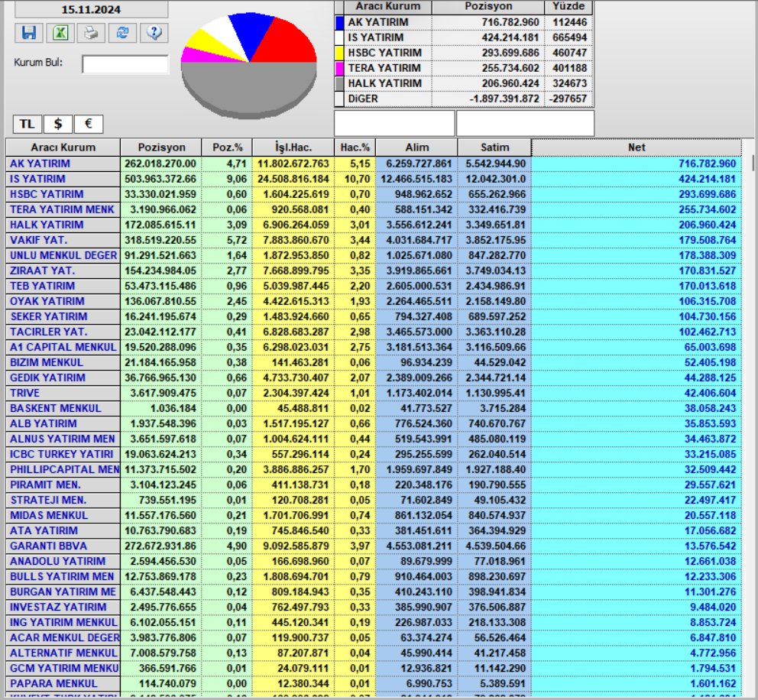Click the blue AK YATIRIM legend swatch
Viewport: 758px width, 700px height.
pos(339,22)
